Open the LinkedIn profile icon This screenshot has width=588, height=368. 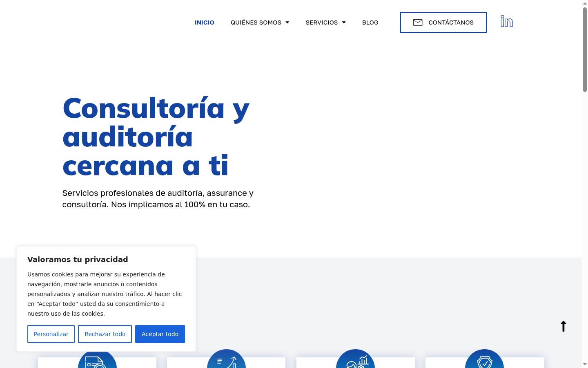(507, 21)
